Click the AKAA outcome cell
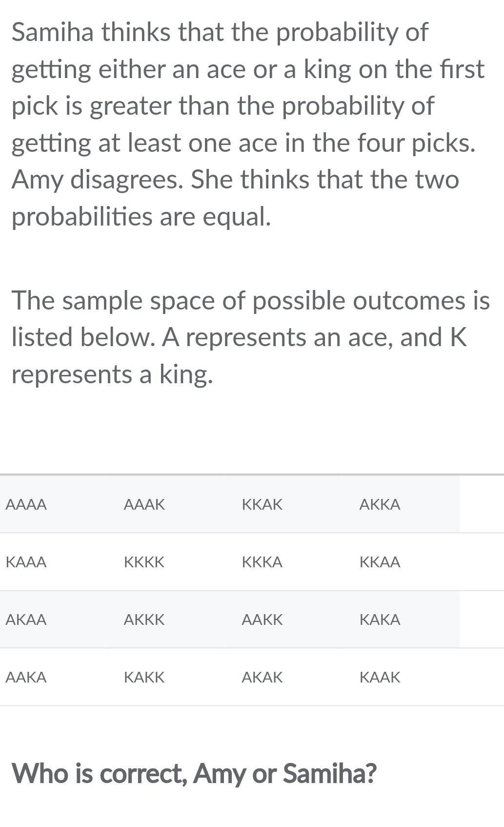Viewport: 504px width, 827px height. pyautogui.click(x=27, y=620)
